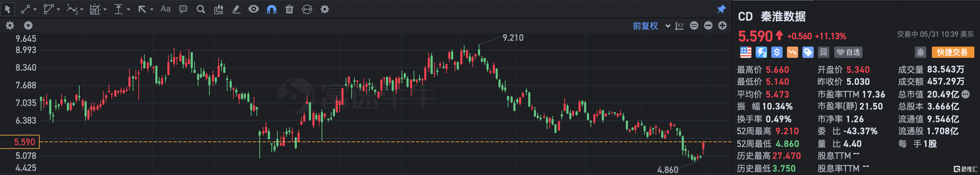
Task: Expand wave pattern tool dropdown arrow
Action: [x=81, y=10]
